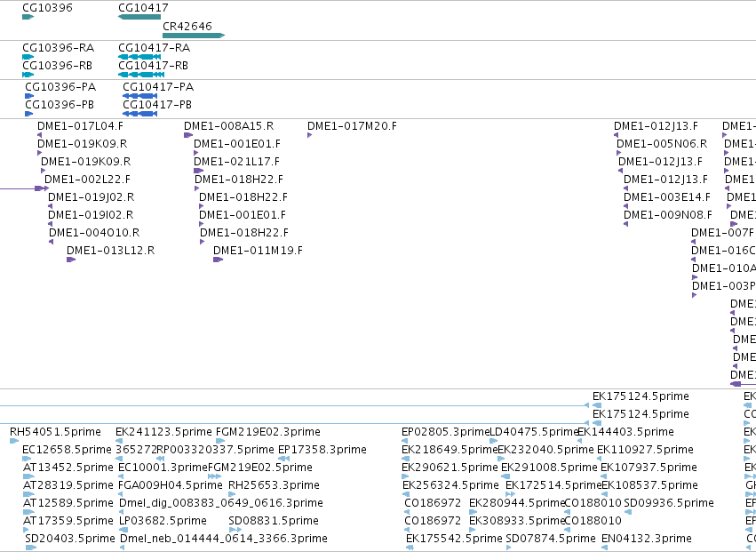Open FGM219E02.5prime label
The height and width of the screenshot is (552, 756).
[260, 468]
